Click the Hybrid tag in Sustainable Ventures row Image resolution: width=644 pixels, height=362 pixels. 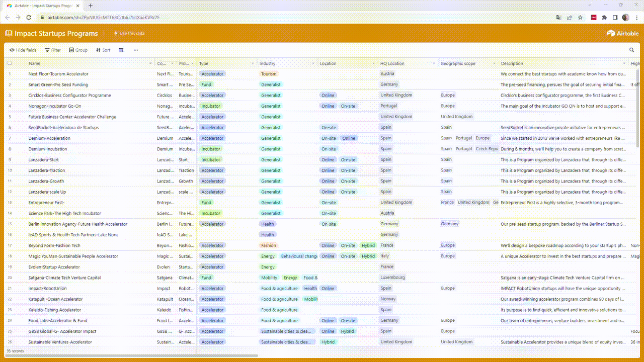(x=328, y=342)
